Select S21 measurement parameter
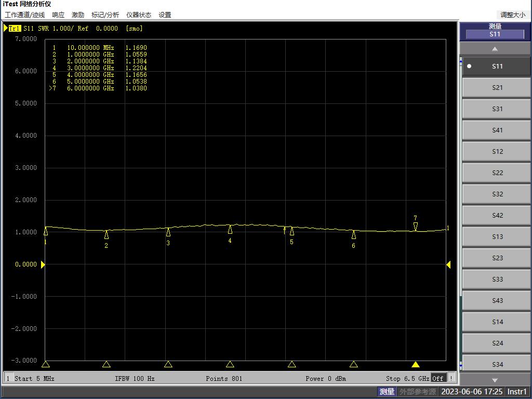The image size is (532, 399). coord(497,88)
